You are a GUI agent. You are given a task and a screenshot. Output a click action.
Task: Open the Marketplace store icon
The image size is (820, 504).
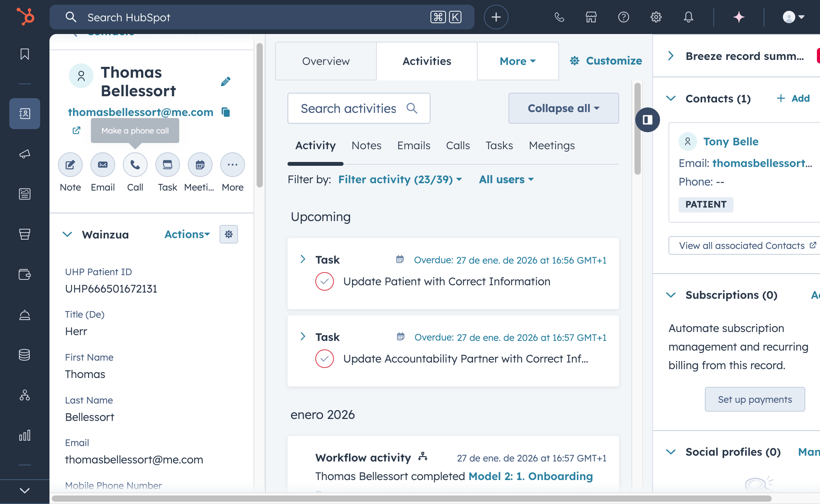point(591,17)
